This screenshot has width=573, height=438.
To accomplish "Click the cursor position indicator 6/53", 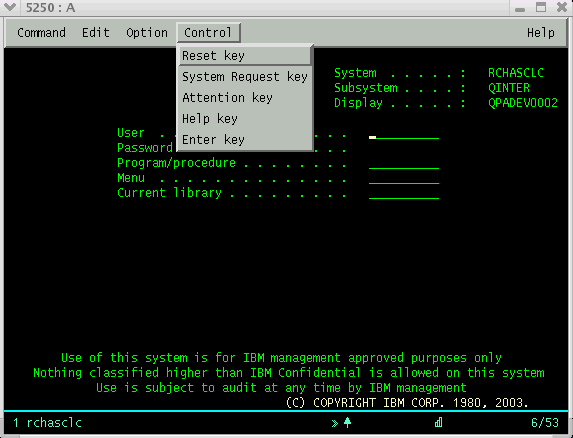I will 545,423.
